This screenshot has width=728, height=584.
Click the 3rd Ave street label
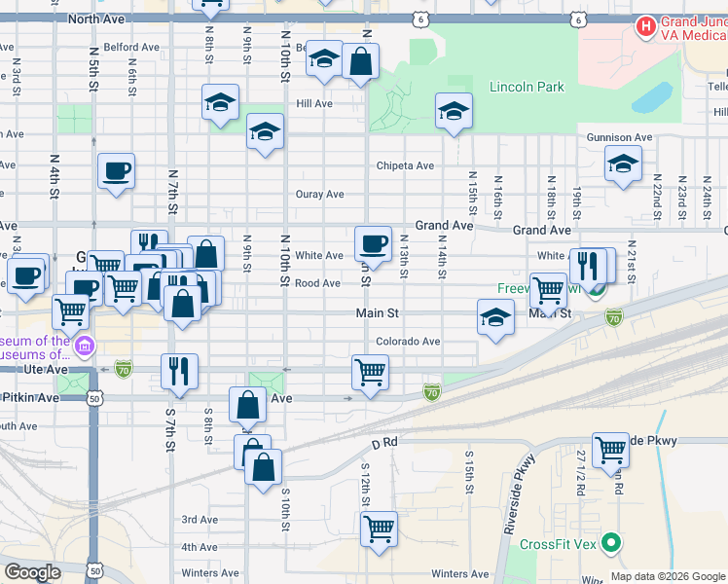(200, 520)
